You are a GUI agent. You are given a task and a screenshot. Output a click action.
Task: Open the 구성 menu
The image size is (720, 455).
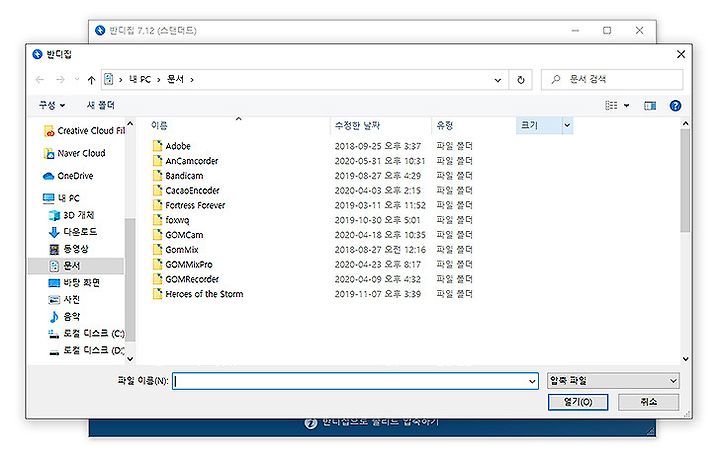(x=51, y=106)
